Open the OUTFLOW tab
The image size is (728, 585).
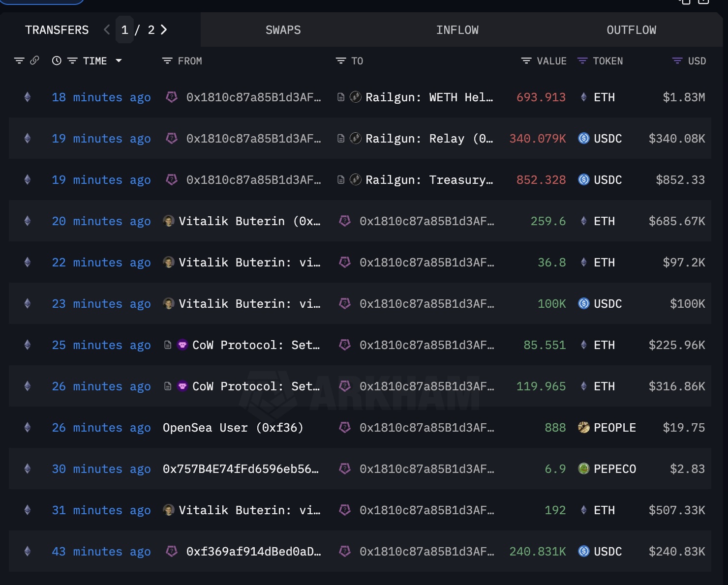click(x=631, y=30)
